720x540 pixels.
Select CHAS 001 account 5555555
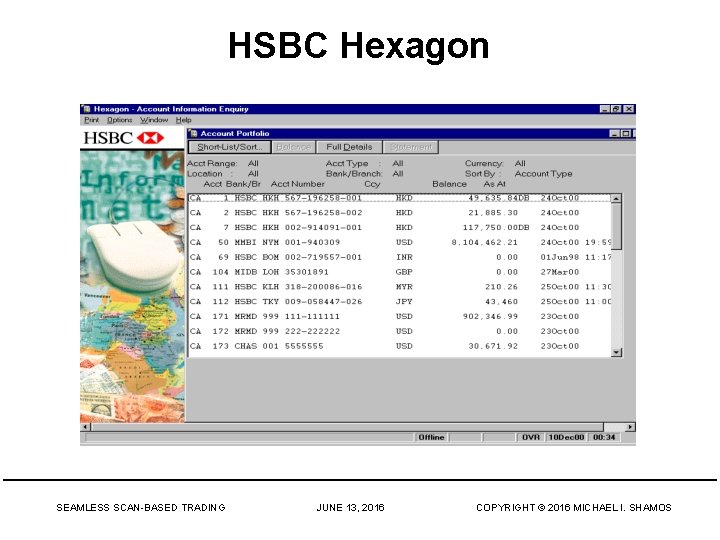pos(400,346)
